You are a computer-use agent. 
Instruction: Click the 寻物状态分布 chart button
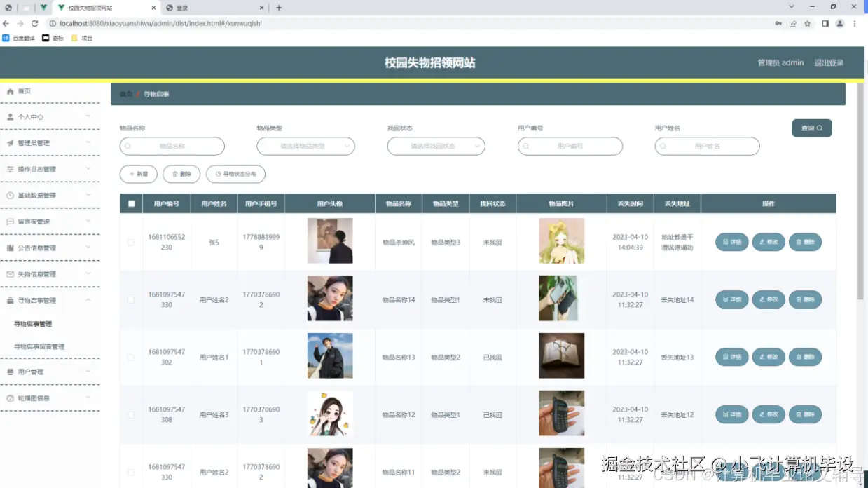coord(236,174)
